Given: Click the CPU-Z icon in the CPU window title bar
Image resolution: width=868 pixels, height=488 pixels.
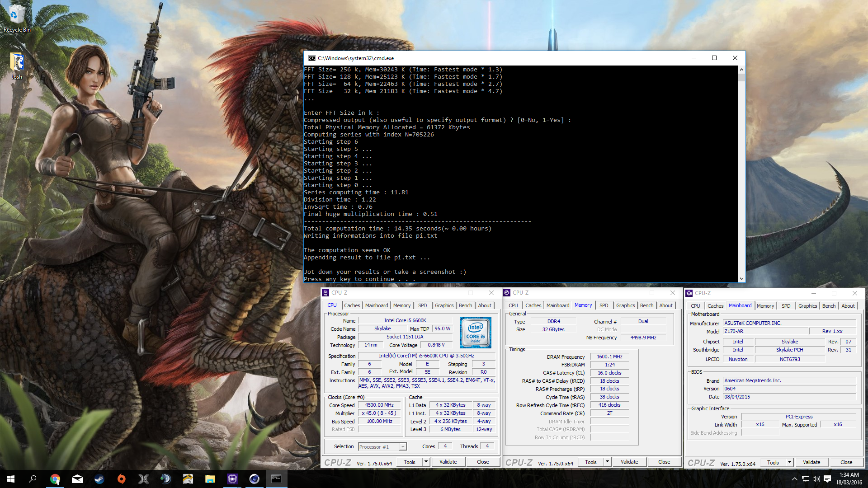Looking at the screenshot, I should (x=325, y=293).
